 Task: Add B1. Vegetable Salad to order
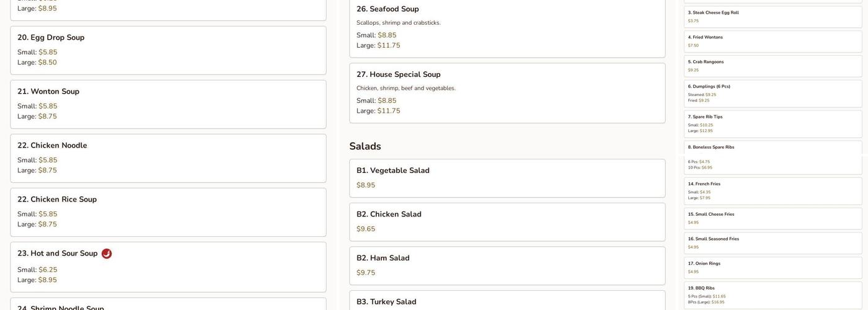[507, 178]
